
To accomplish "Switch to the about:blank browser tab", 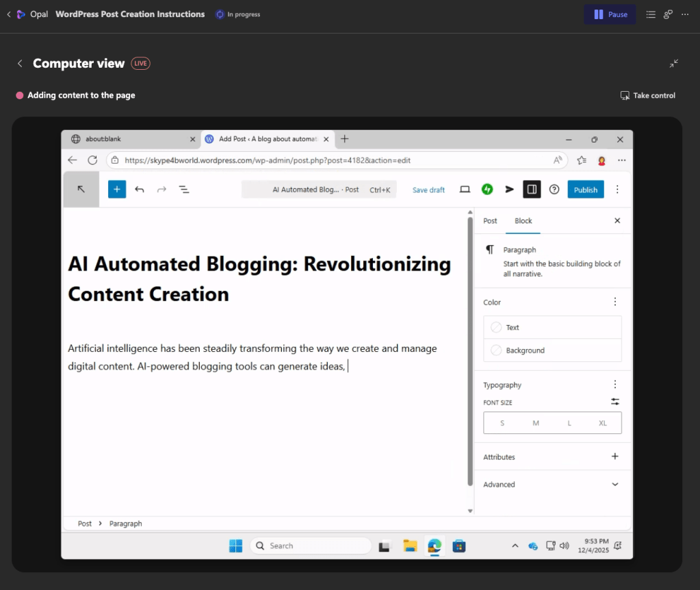I will pyautogui.click(x=130, y=139).
